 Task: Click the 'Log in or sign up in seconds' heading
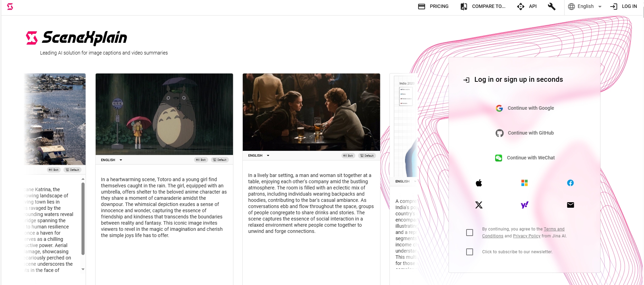(519, 79)
